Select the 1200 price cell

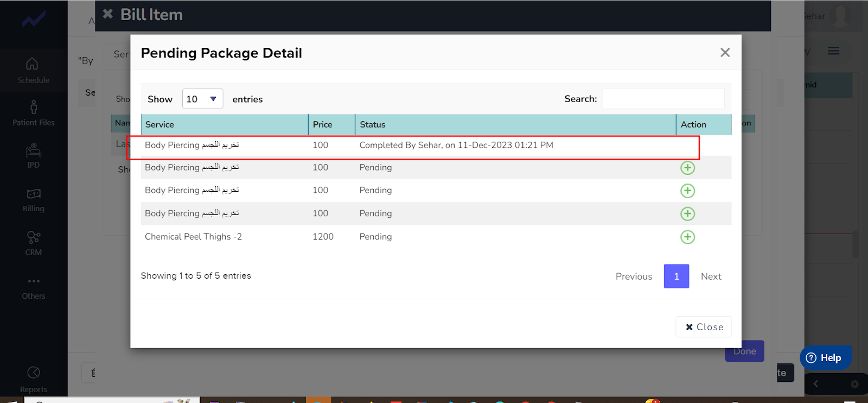click(323, 237)
